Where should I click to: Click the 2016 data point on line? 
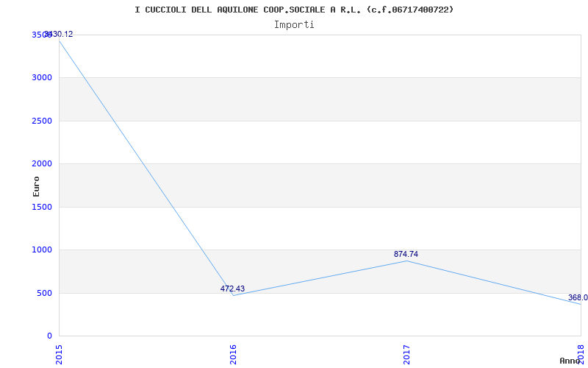[233, 296]
